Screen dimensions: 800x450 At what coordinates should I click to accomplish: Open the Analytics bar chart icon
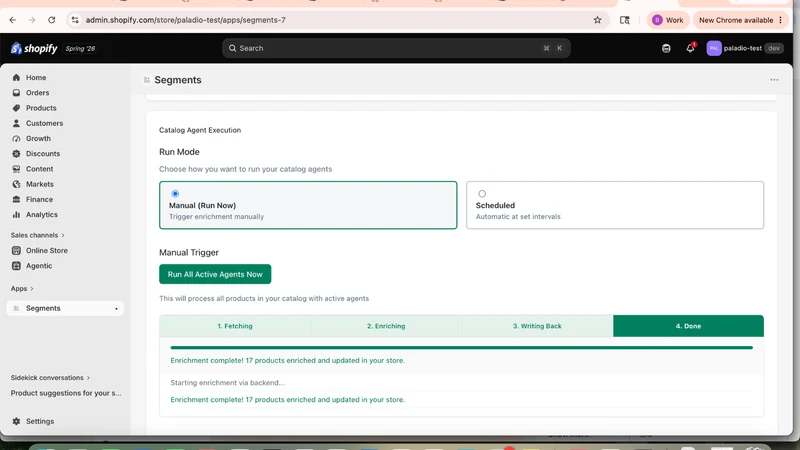click(16, 215)
